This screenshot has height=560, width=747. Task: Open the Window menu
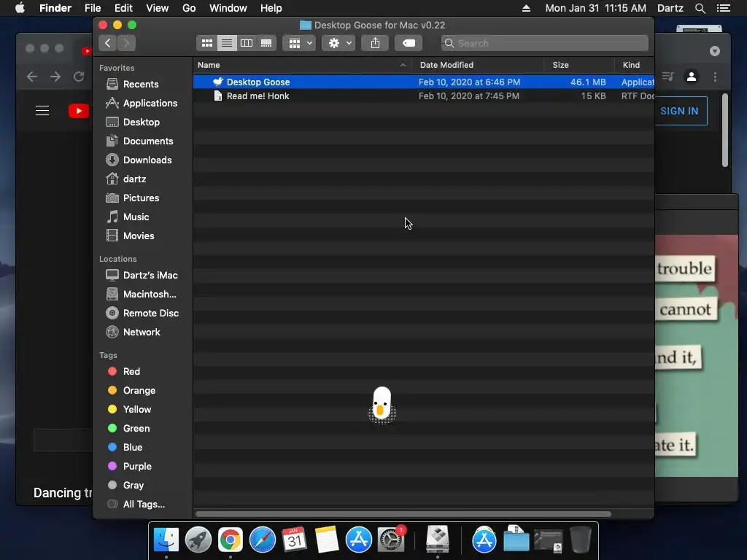[228, 8]
